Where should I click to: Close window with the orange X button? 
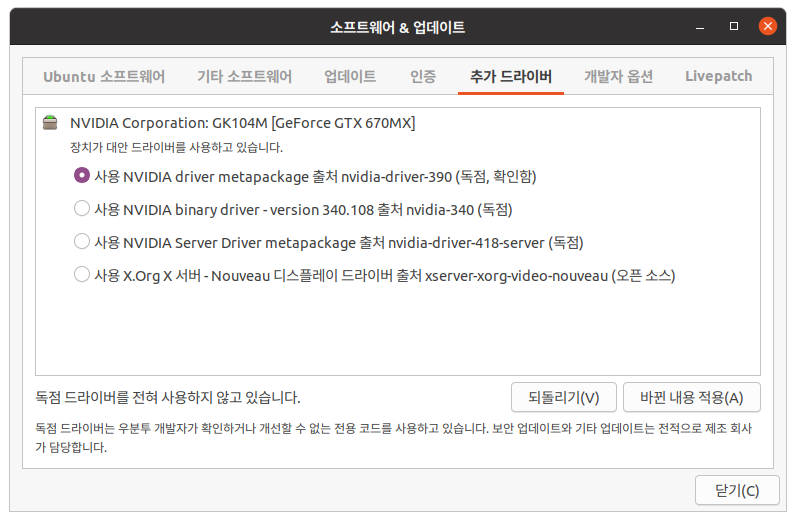coord(768,26)
